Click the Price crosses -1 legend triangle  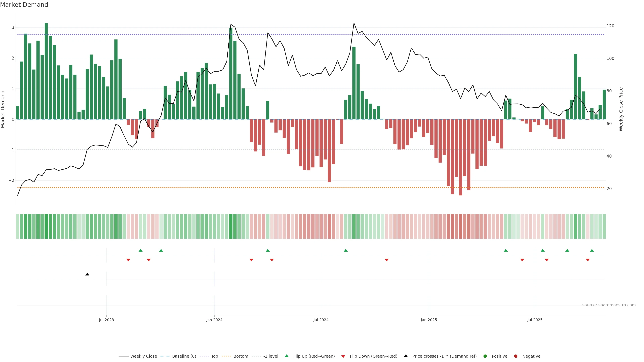tap(406, 356)
